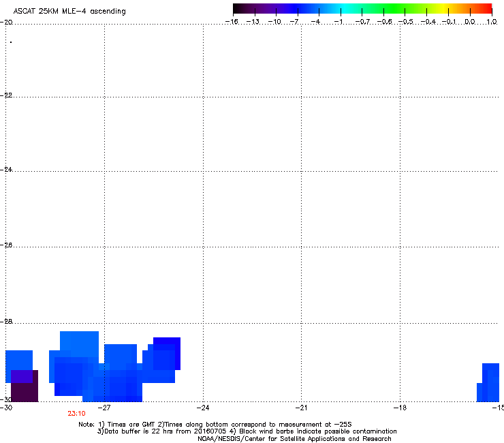504x443 pixels.
Task: Click the blue data patch at right edge
Action: tap(488, 382)
